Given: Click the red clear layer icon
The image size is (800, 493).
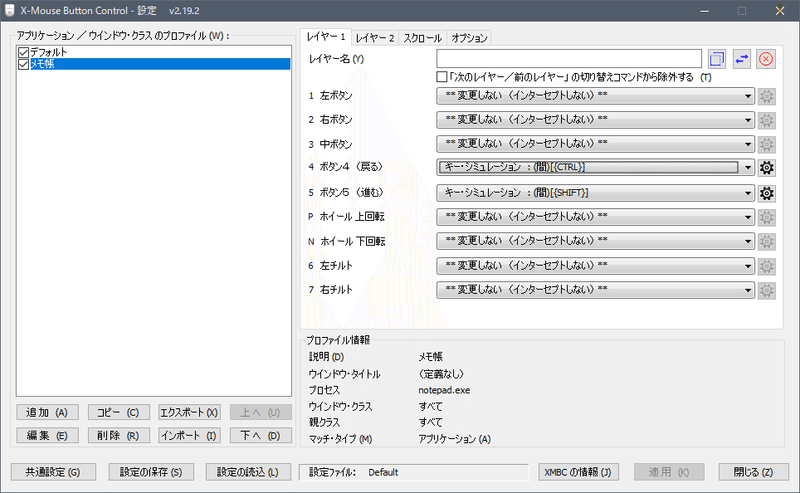Looking at the screenshot, I should click(x=766, y=59).
